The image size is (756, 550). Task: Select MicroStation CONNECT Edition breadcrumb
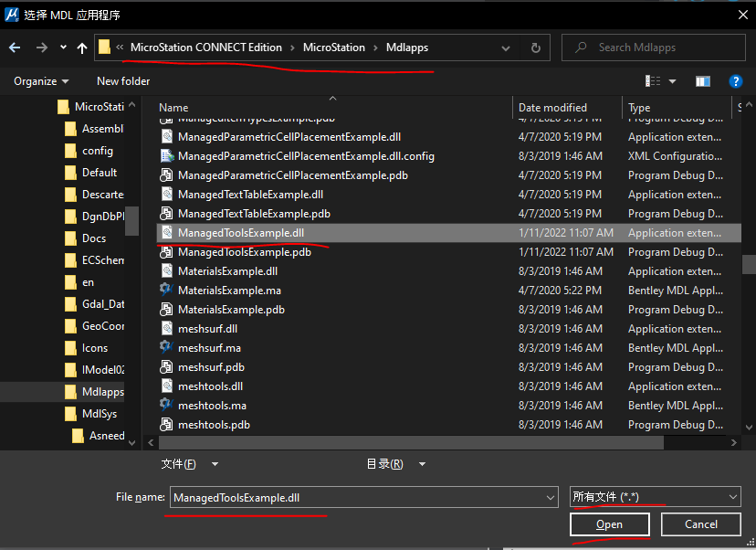coord(205,48)
